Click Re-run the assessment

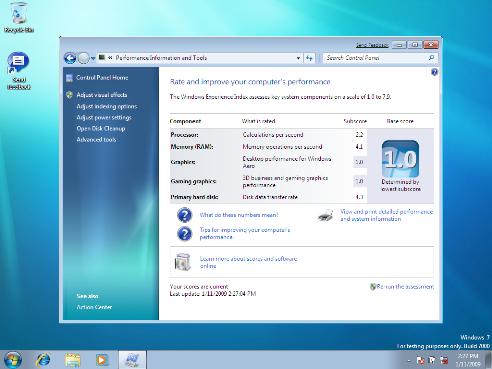click(x=405, y=287)
